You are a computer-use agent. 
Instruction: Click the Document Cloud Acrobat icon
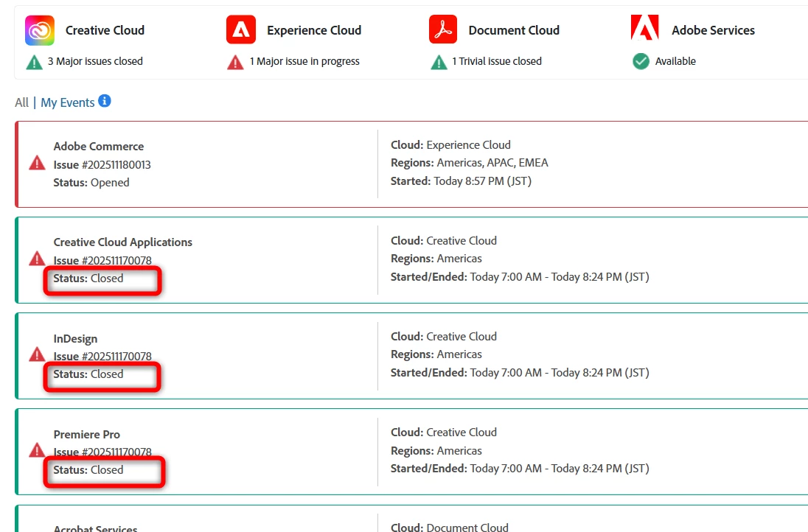[x=443, y=29]
